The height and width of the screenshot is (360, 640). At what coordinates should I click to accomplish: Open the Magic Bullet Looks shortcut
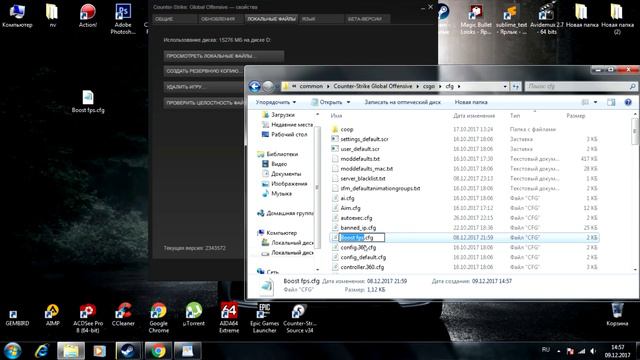click(476, 19)
